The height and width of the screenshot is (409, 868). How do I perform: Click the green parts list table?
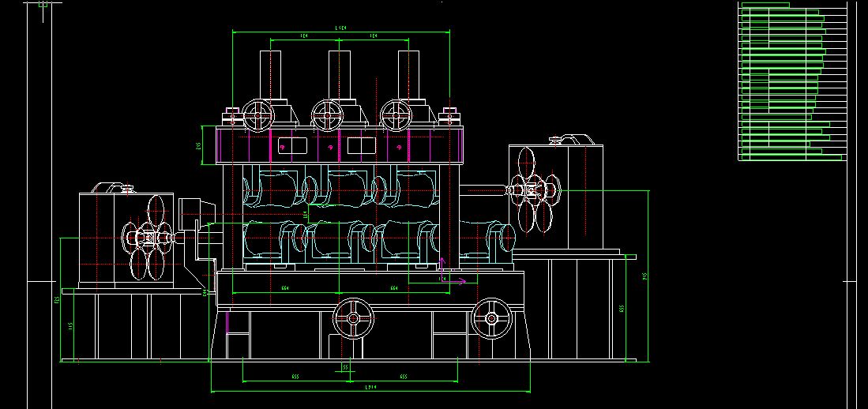792,81
